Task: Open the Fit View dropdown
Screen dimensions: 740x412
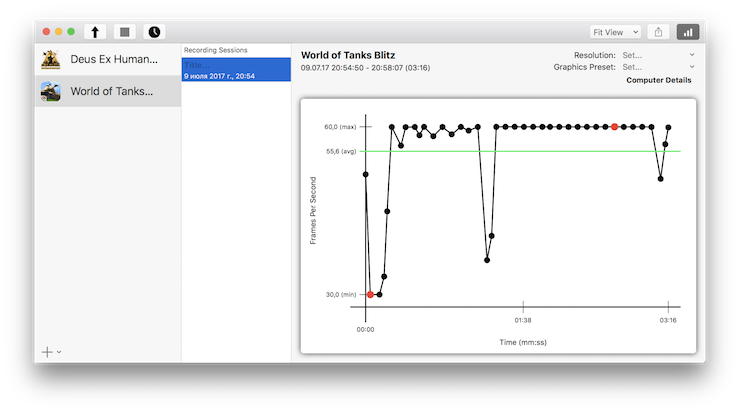Action: click(615, 32)
